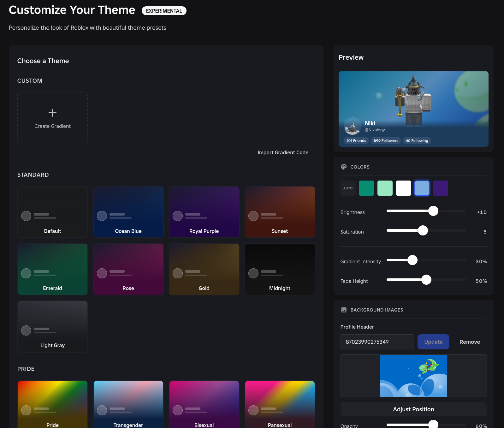Click the Update button for Profile Header
504x428 pixels.
[433, 342]
